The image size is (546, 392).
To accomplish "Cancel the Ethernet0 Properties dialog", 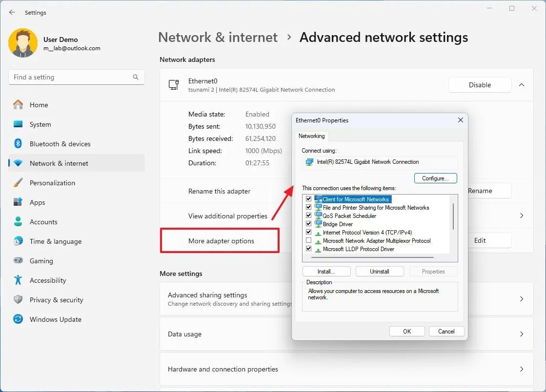I will tap(446, 332).
